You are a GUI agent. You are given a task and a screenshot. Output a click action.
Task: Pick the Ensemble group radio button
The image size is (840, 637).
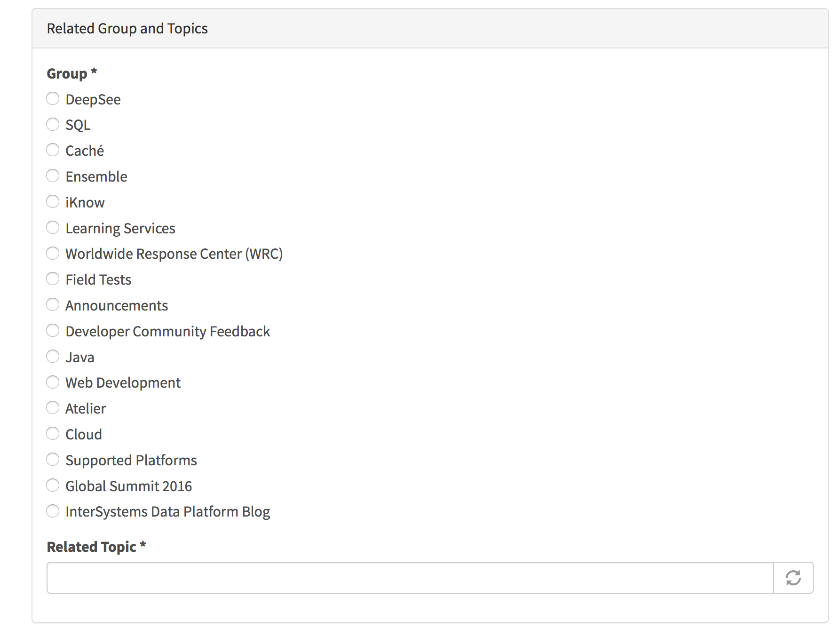tap(53, 176)
